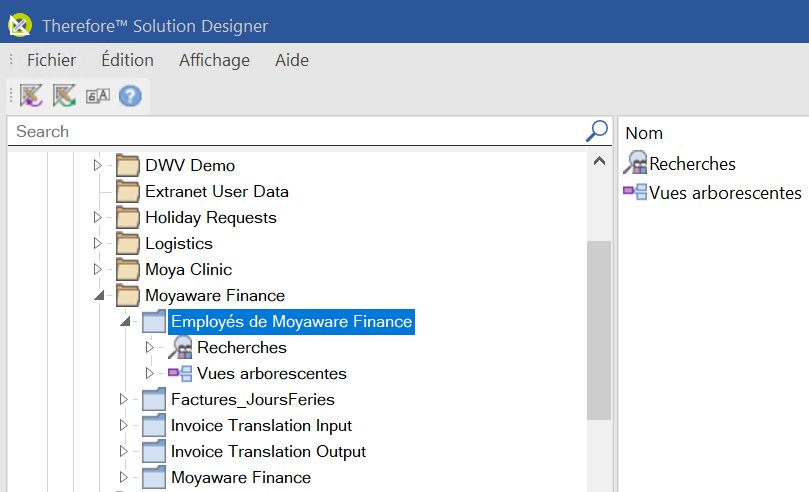
Task: Open the Affichage menu
Action: tap(214, 60)
